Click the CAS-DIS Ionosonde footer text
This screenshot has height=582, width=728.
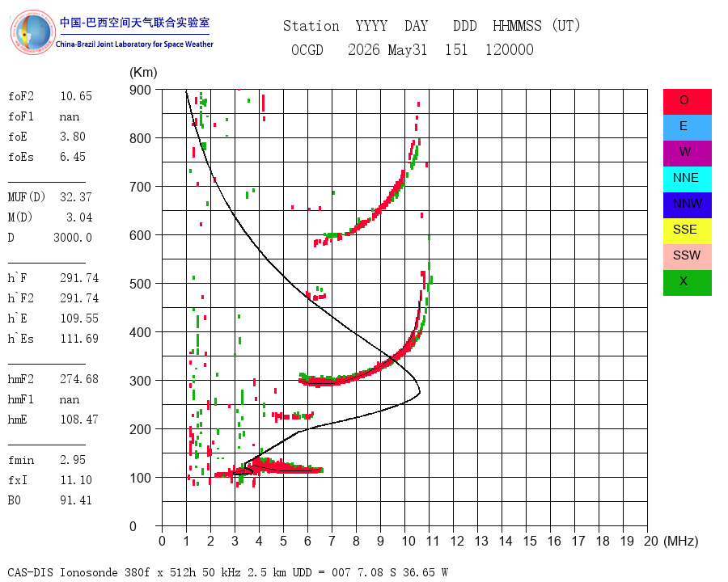click(x=62, y=572)
